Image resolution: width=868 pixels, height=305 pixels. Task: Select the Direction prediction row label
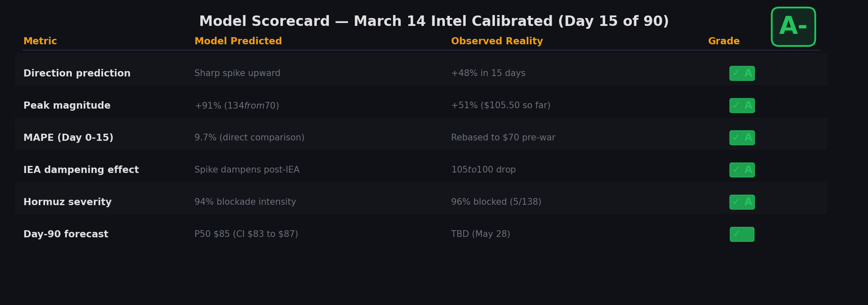(x=77, y=74)
